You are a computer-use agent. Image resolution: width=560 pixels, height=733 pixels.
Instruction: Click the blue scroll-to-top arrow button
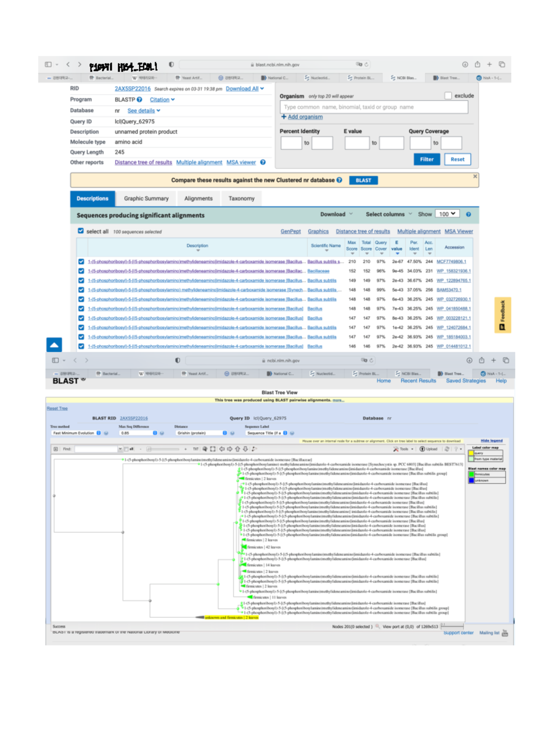tap(54, 345)
